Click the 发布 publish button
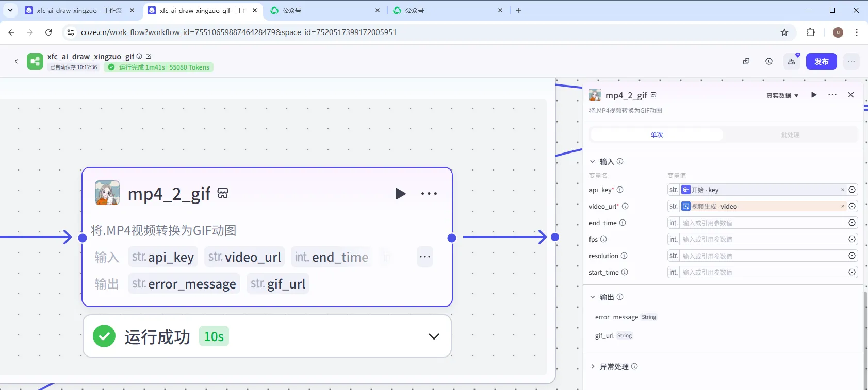 (x=821, y=61)
